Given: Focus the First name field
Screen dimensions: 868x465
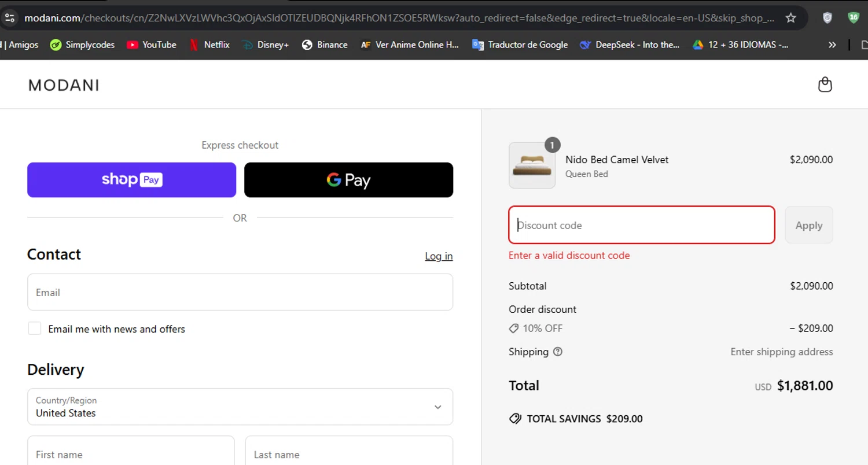Looking at the screenshot, I should 131,451.
